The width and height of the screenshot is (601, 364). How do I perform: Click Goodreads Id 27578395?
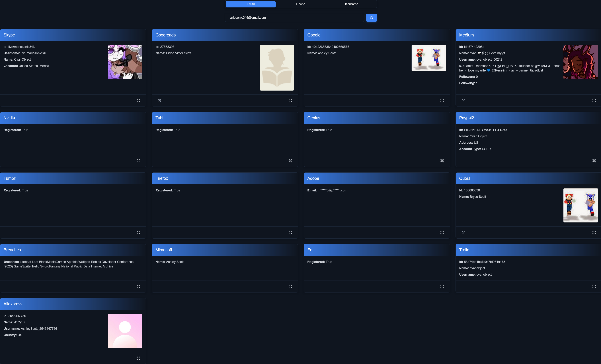165,47
